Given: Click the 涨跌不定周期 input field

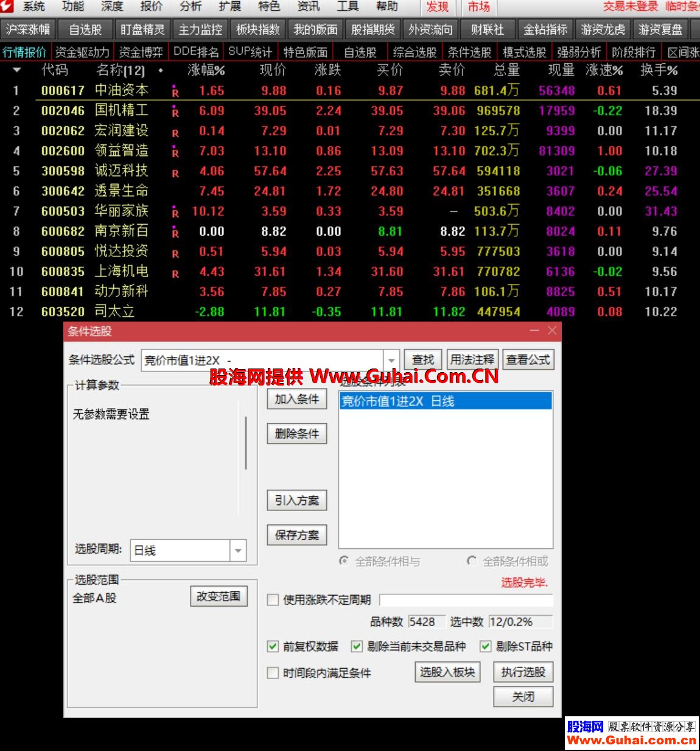Looking at the screenshot, I should [x=466, y=600].
